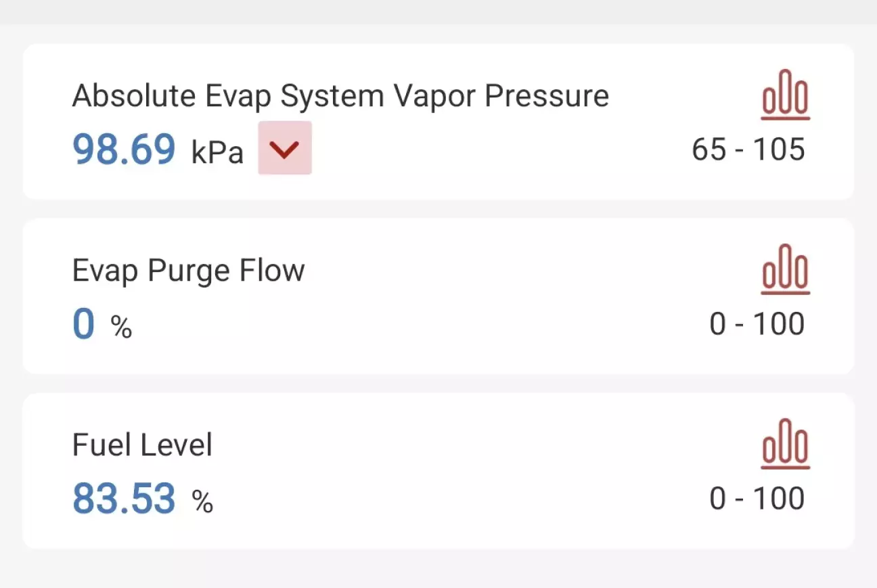Click the Evap Purge Flow 0 - 100 range
Viewport: 877px width, 588px height.
[757, 324]
